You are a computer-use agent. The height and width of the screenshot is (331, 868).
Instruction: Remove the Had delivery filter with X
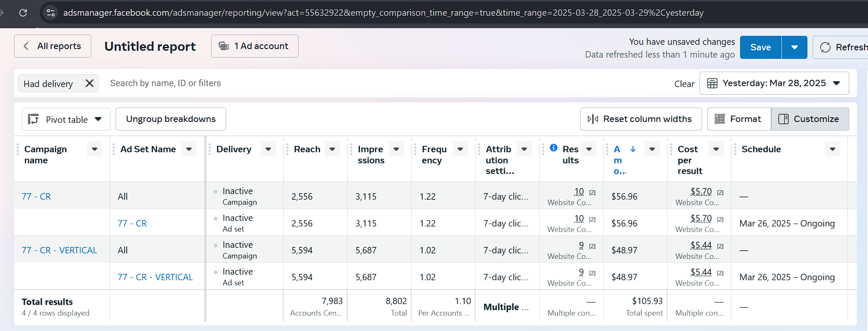click(89, 83)
